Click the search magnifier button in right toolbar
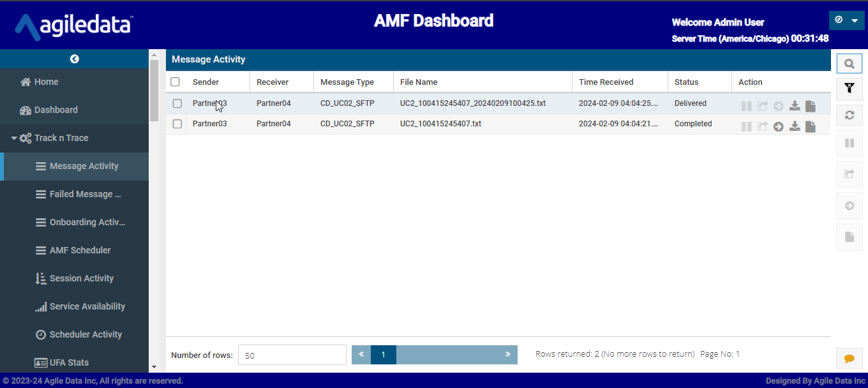 [849, 64]
